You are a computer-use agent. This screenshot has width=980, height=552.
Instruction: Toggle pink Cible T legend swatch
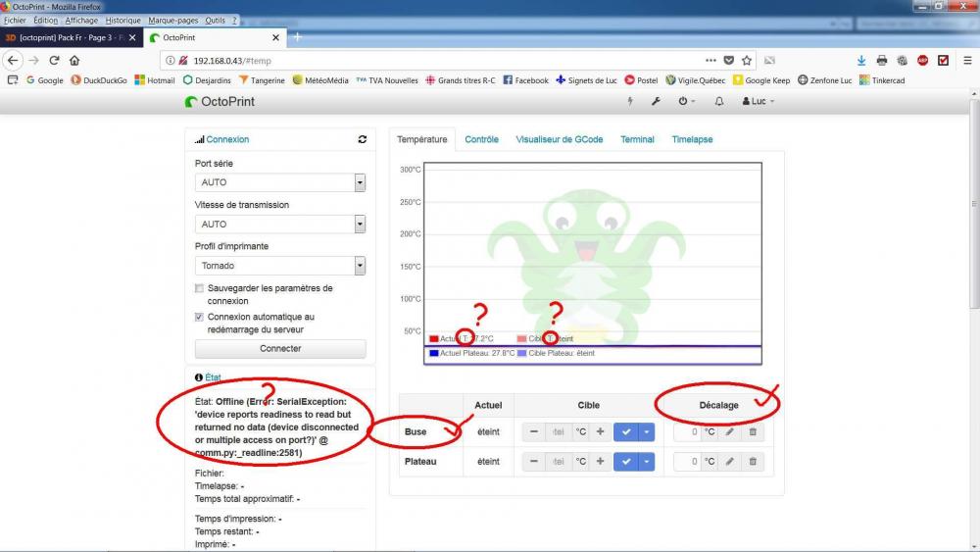tap(522, 339)
